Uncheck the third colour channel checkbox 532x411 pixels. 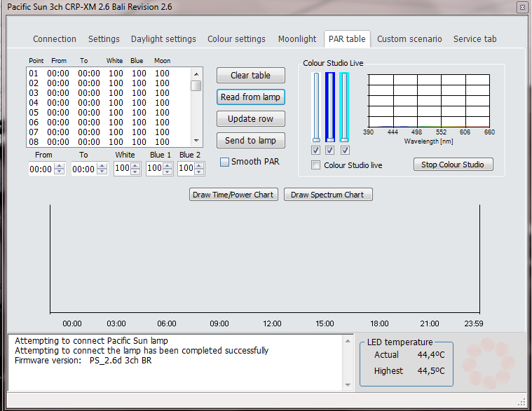345,150
